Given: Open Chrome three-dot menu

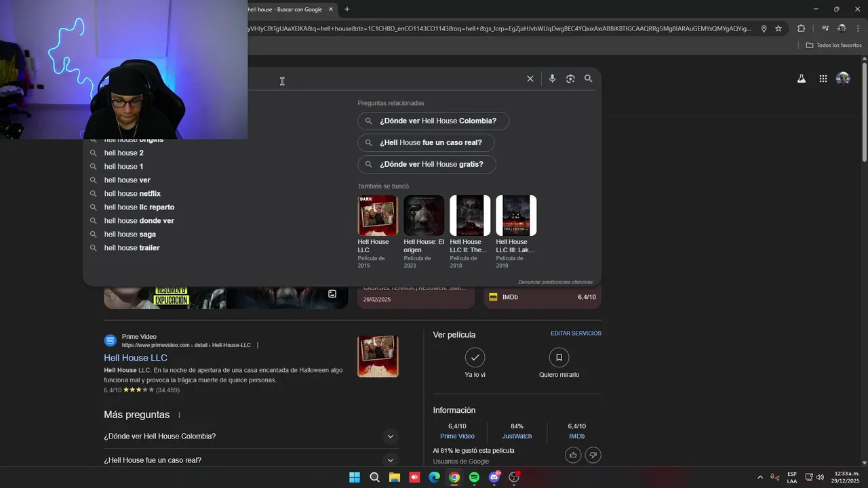Looking at the screenshot, I should coord(859,28).
